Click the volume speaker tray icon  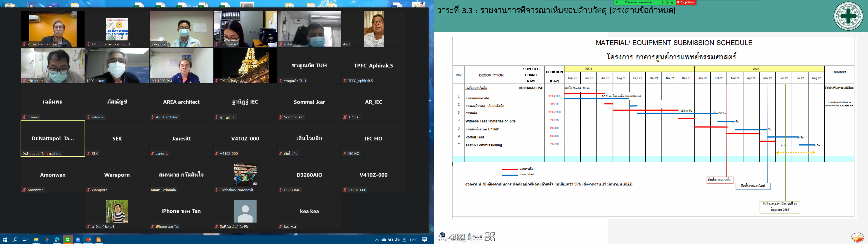(x=397, y=240)
